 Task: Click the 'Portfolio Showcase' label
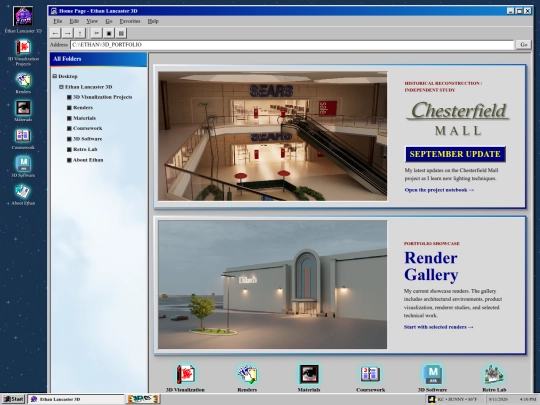coord(432,243)
